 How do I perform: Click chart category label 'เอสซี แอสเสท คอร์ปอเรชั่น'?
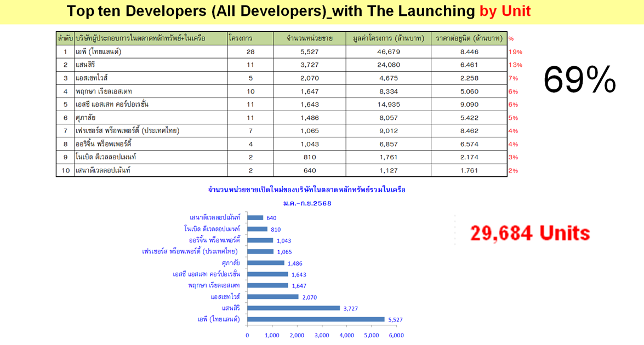[x=206, y=274]
